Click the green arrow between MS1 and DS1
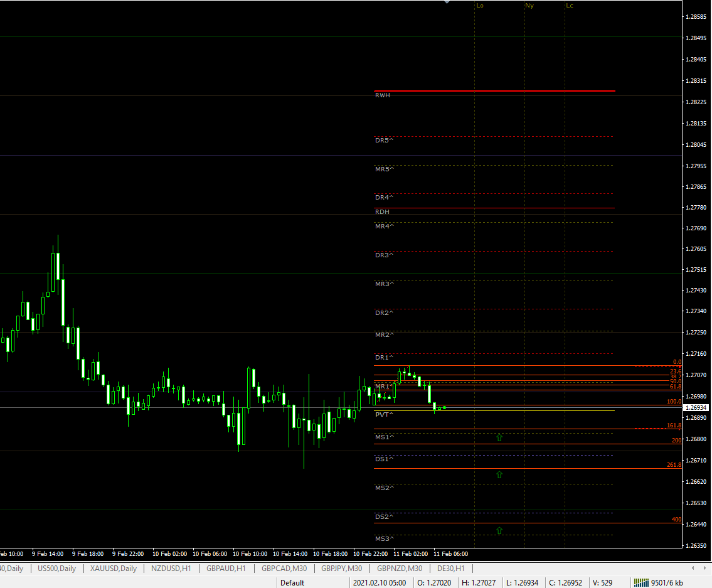Viewport: 712px width, 588px height. 499,475
